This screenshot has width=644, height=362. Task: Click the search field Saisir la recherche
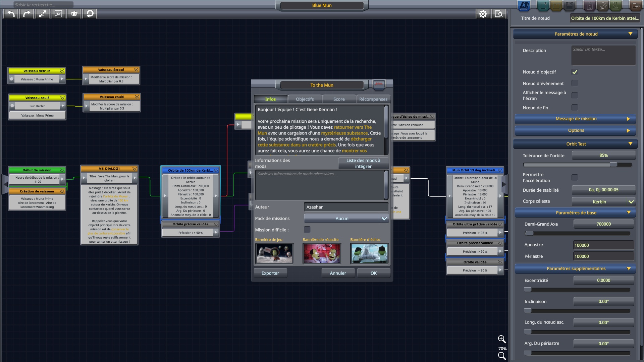click(43, 5)
